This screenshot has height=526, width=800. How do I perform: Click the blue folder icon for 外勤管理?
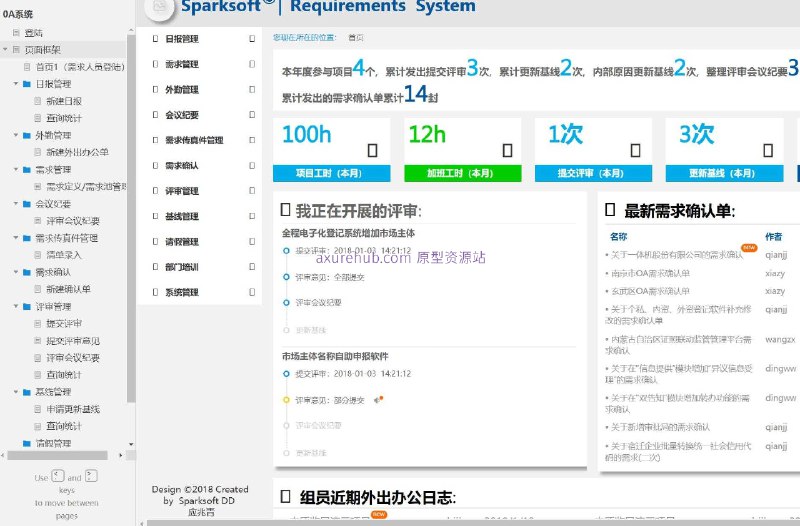[27, 135]
